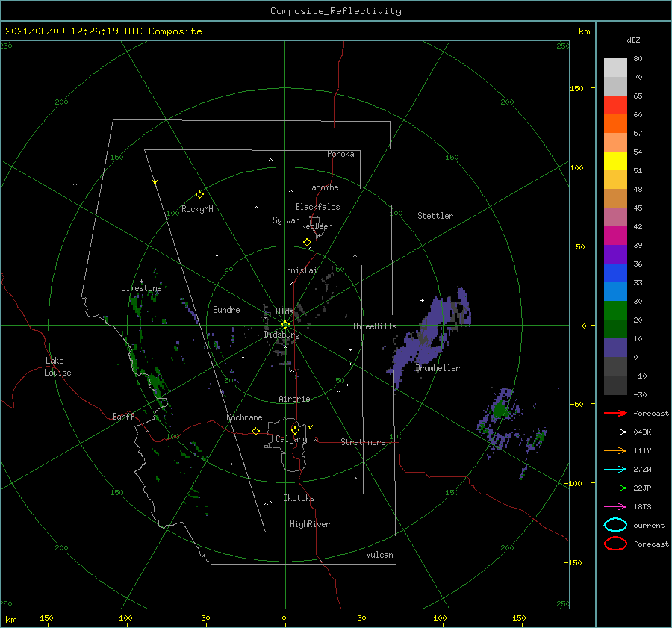Click the ThreeHills label

[x=375, y=326]
